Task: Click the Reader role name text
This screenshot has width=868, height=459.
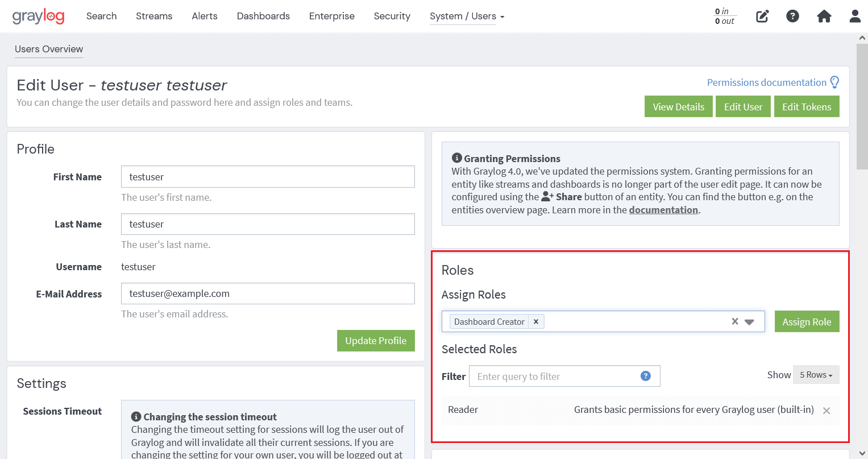Action: [463, 410]
